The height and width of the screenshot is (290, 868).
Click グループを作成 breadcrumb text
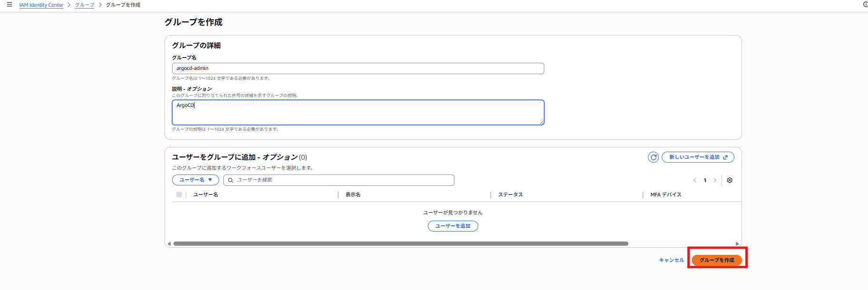coord(123,5)
